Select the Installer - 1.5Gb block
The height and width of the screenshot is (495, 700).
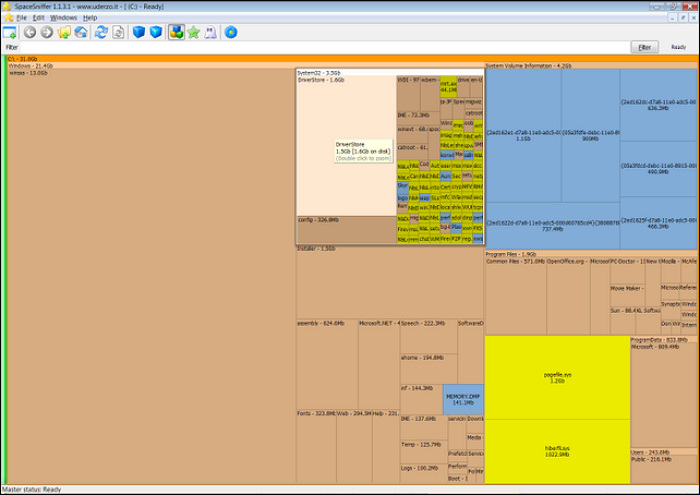pyautogui.click(x=390, y=282)
